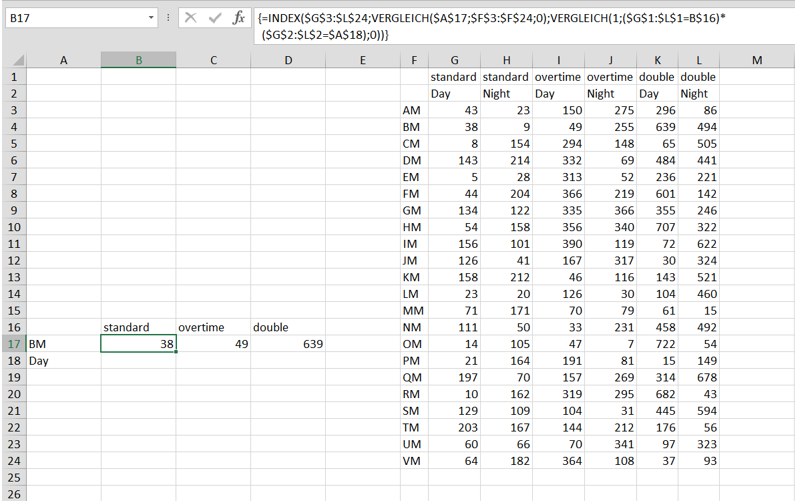Image resolution: width=795 pixels, height=501 pixels.
Task: Click cell H2 labeled Night
Action: (506, 93)
